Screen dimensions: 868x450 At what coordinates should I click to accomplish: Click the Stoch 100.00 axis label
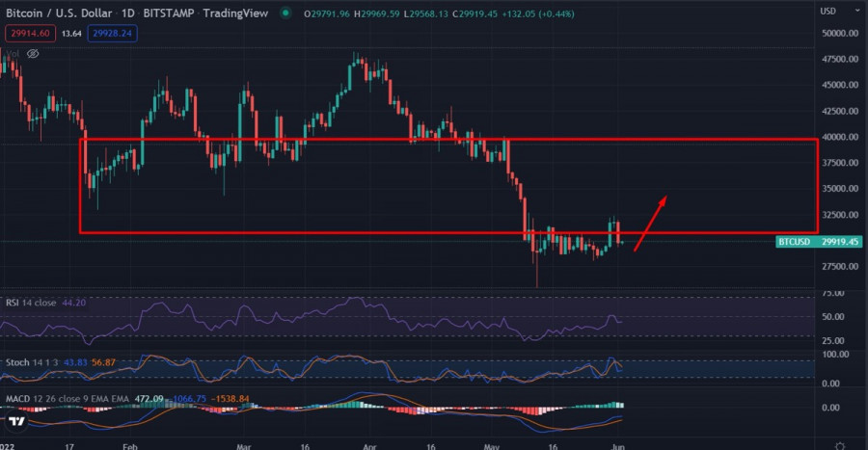(835, 355)
